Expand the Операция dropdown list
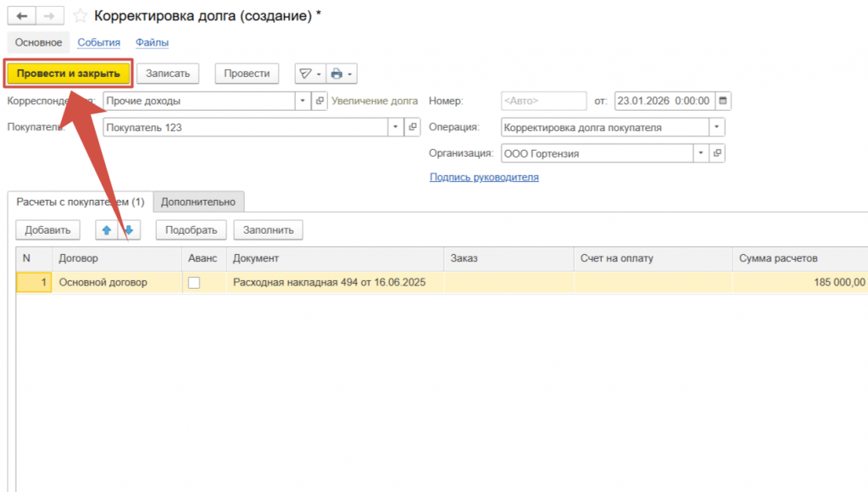Image resolution: width=868 pixels, height=492 pixels. coord(717,127)
